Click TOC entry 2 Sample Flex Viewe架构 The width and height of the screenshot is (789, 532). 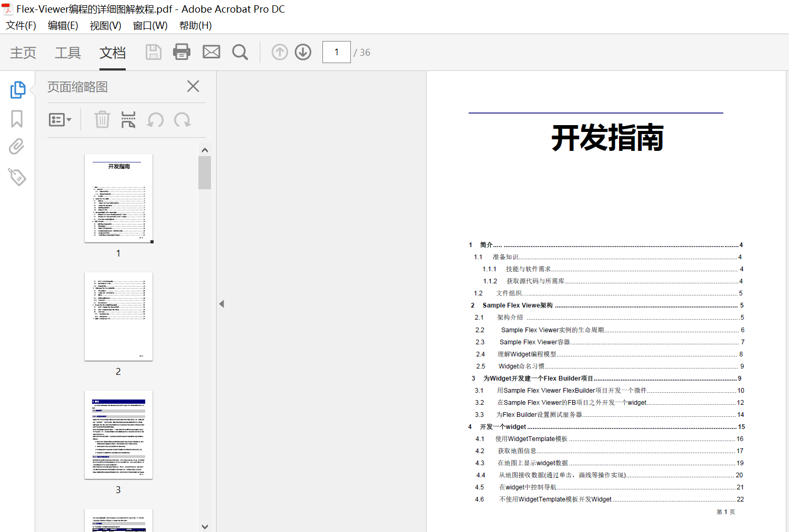(x=606, y=305)
